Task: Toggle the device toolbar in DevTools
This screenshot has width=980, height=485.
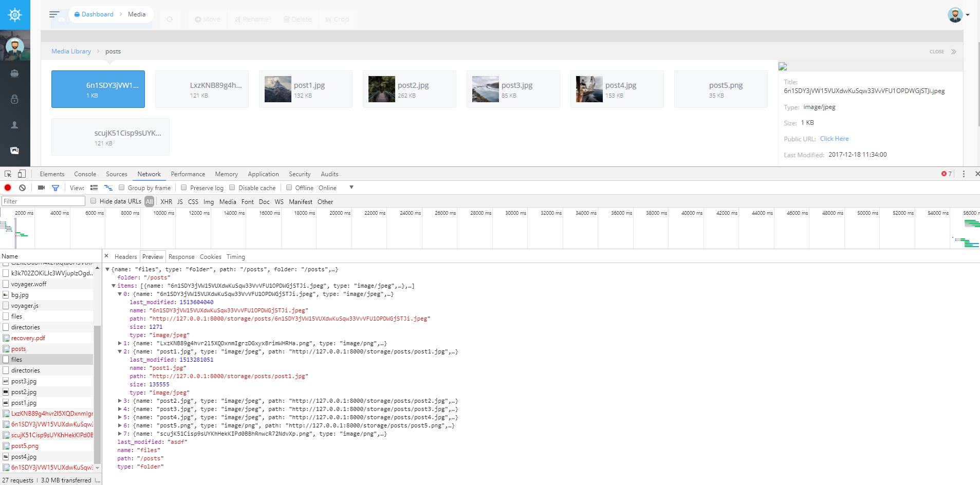Action: pyautogui.click(x=21, y=174)
